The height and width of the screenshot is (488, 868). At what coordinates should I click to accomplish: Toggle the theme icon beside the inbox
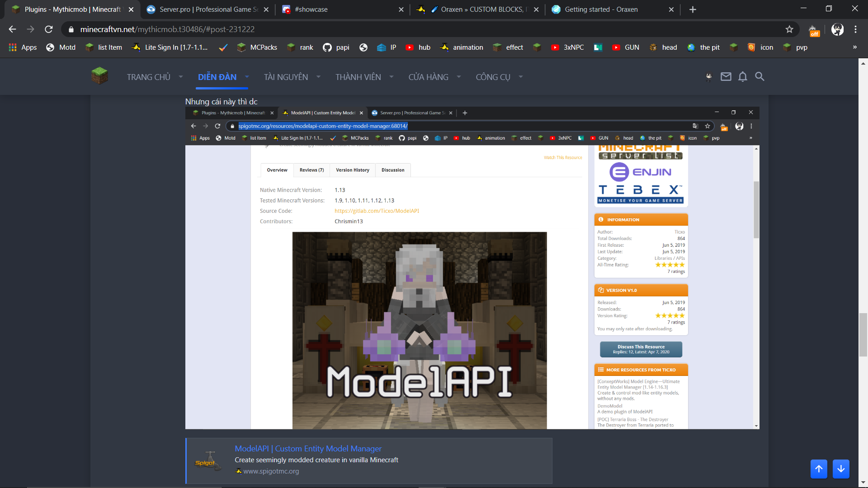pyautogui.click(x=708, y=77)
